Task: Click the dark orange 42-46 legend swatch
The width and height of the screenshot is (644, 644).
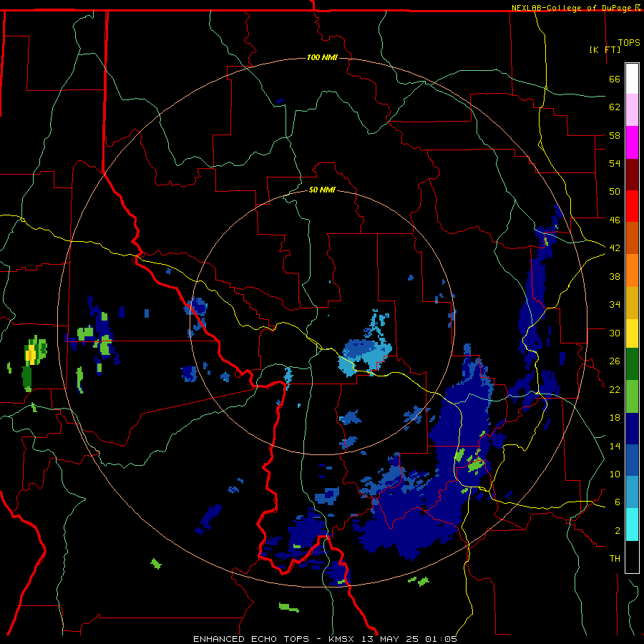Action: (632, 238)
